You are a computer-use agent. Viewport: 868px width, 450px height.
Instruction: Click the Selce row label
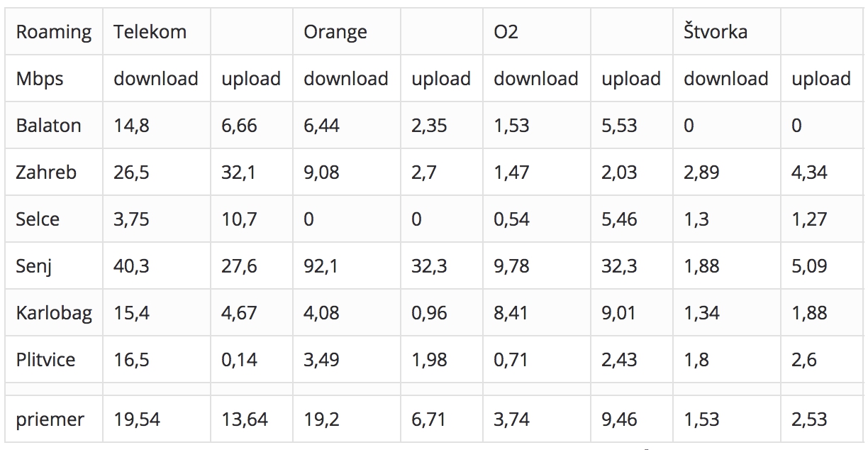click(x=38, y=219)
